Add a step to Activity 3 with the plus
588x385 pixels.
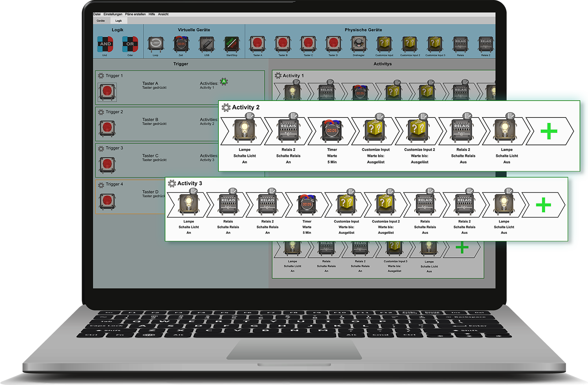tap(543, 205)
